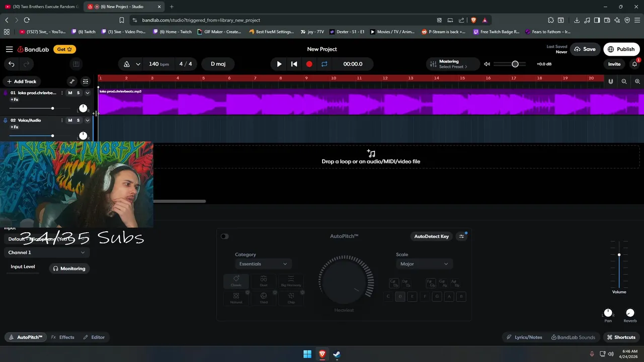
Task: Switch to the AutoPitch tab
Action: click(x=26, y=337)
